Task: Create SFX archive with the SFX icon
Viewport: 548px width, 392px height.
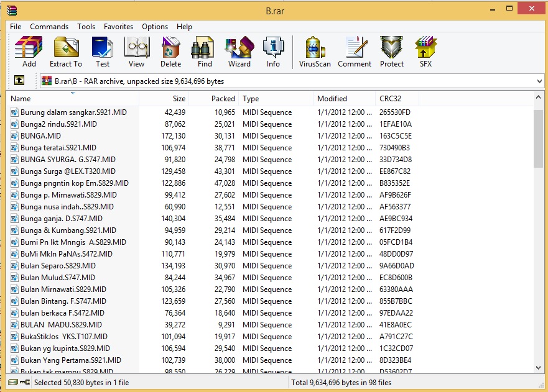Action: 425,52
